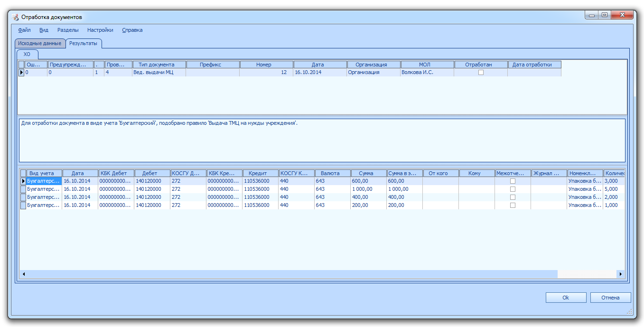This screenshot has height=327, width=644.
Task: Open the Настройки menu
Action: pyautogui.click(x=100, y=30)
